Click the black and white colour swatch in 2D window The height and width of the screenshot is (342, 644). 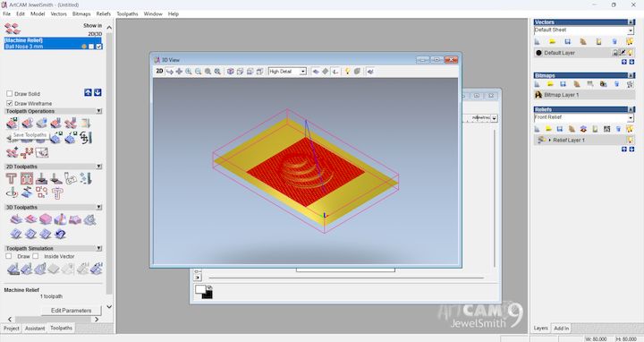coord(204,292)
